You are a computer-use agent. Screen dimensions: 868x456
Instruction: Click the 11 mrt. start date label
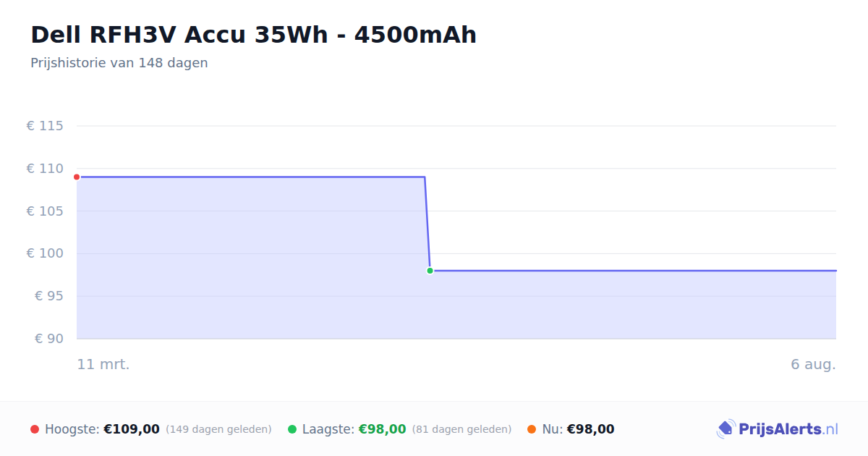tap(103, 364)
